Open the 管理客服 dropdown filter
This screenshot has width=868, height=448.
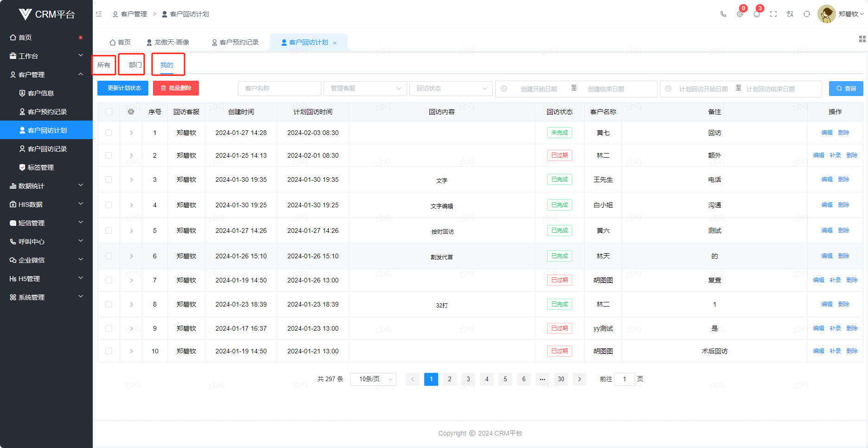coord(365,89)
